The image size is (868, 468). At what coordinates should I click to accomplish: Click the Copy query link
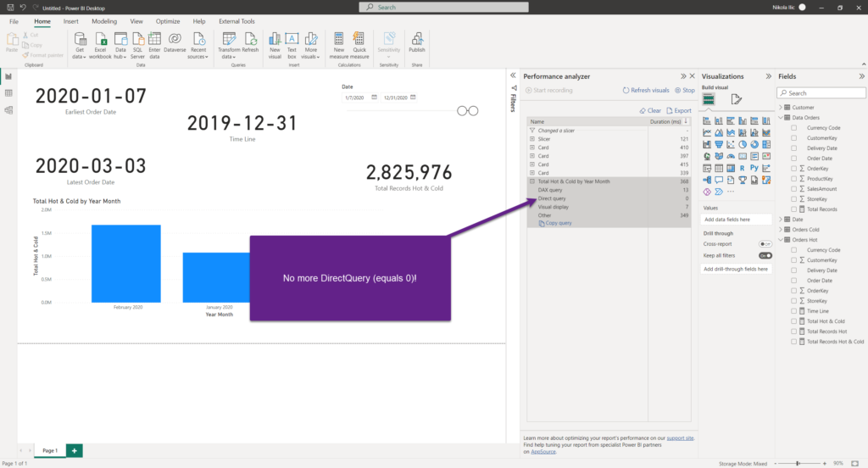(x=556, y=223)
